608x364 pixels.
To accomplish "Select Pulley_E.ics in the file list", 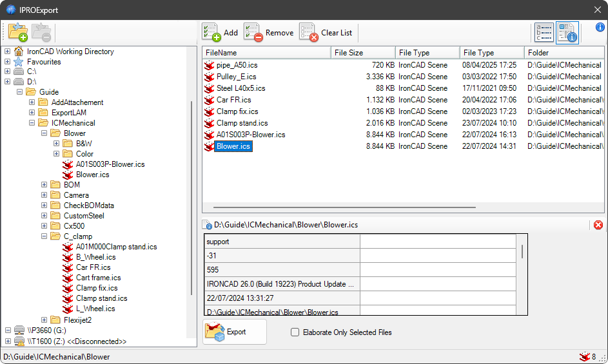I will [x=236, y=77].
